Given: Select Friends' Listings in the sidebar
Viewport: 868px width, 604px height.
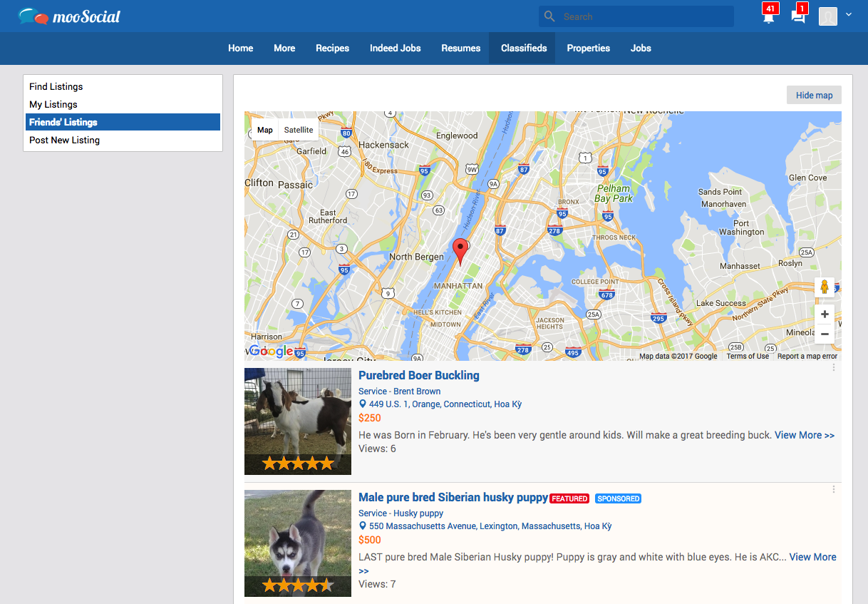Looking at the screenshot, I should pyautogui.click(x=123, y=122).
